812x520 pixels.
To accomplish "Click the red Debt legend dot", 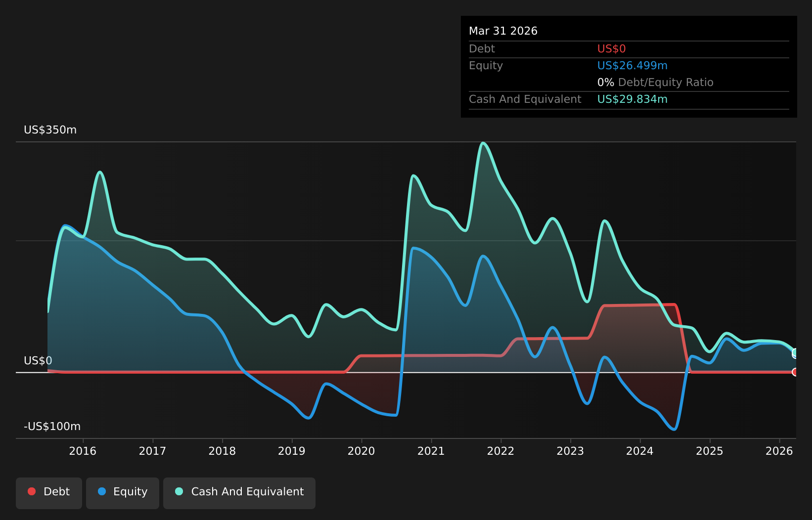I will click(32, 491).
